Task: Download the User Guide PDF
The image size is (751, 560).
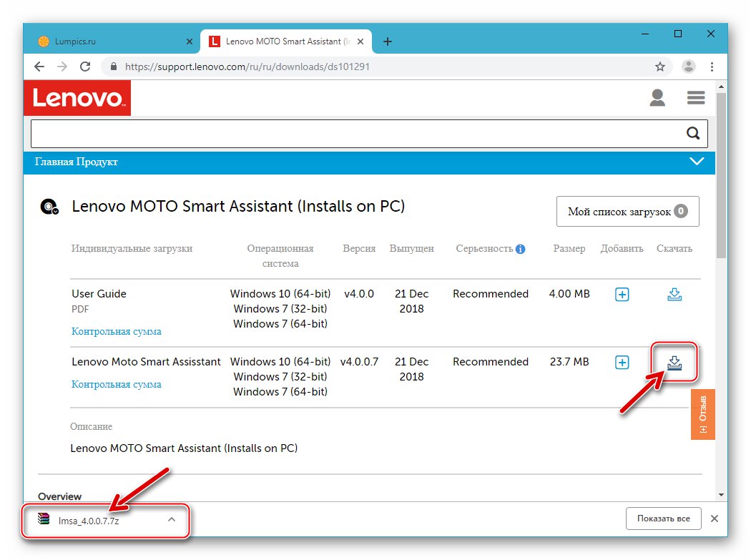Action: pos(674,294)
